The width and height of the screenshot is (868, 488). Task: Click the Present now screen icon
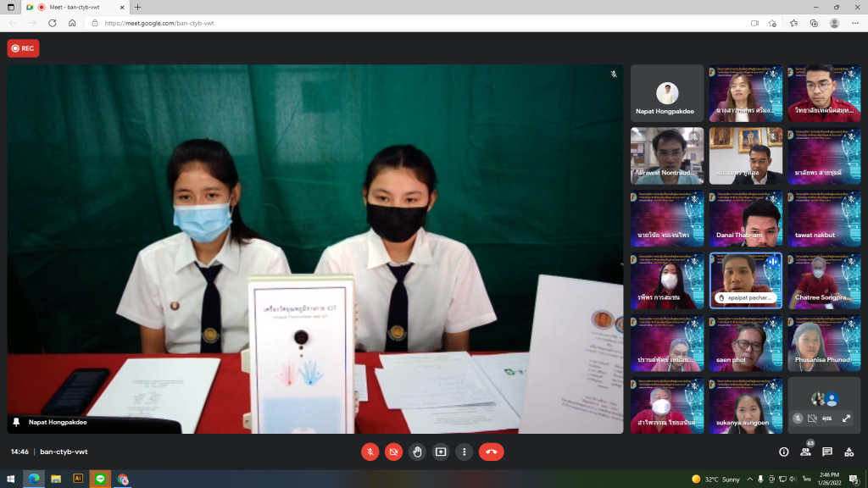point(441,452)
